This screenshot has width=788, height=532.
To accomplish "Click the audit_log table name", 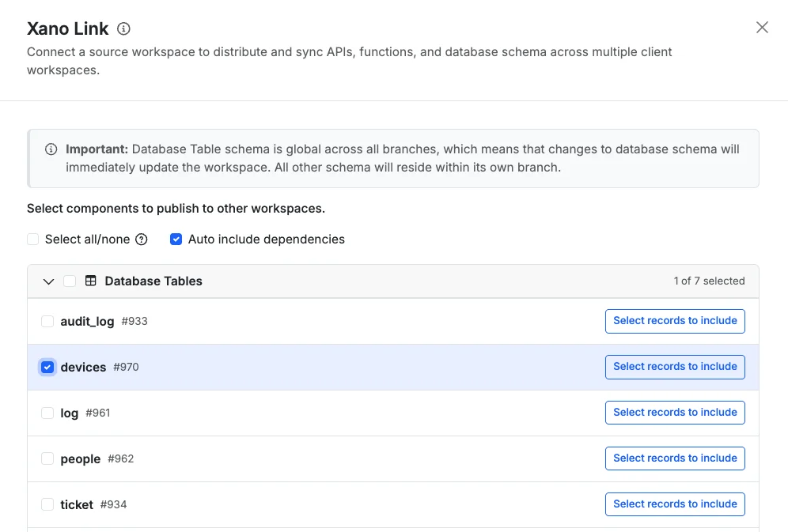I will click(88, 322).
